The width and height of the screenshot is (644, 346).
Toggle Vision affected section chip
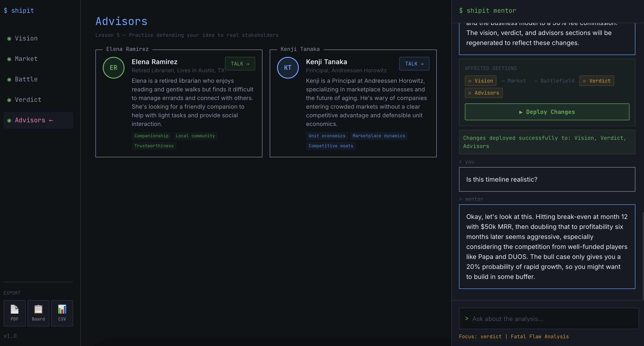tap(480, 81)
